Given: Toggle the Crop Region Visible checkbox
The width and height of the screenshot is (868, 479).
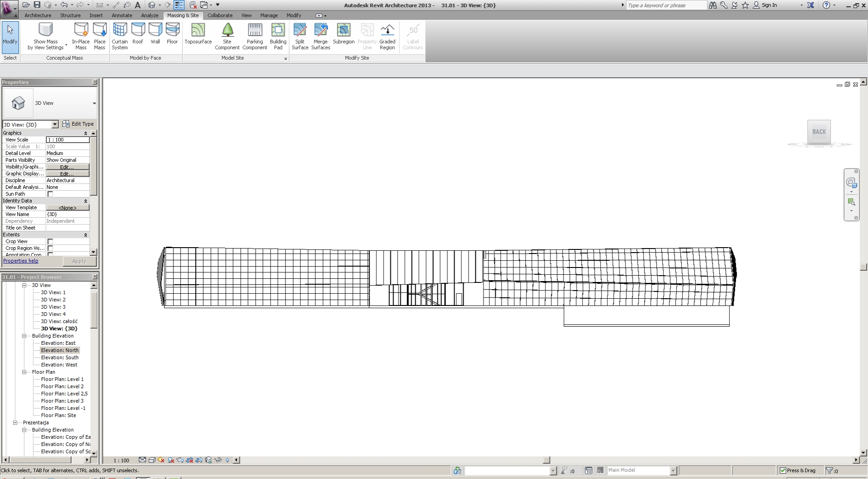Looking at the screenshot, I should coord(50,248).
